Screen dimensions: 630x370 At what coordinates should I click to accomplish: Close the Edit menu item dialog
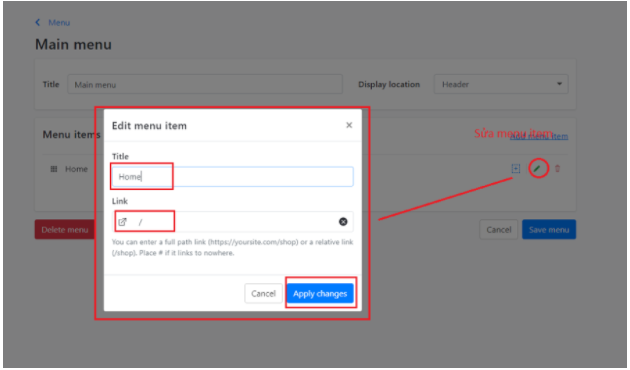349,125
